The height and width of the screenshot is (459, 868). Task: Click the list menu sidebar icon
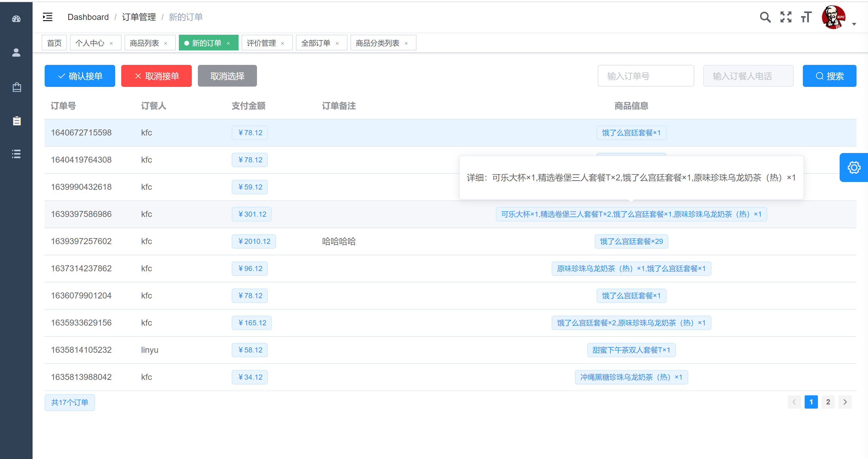point(16,154)
